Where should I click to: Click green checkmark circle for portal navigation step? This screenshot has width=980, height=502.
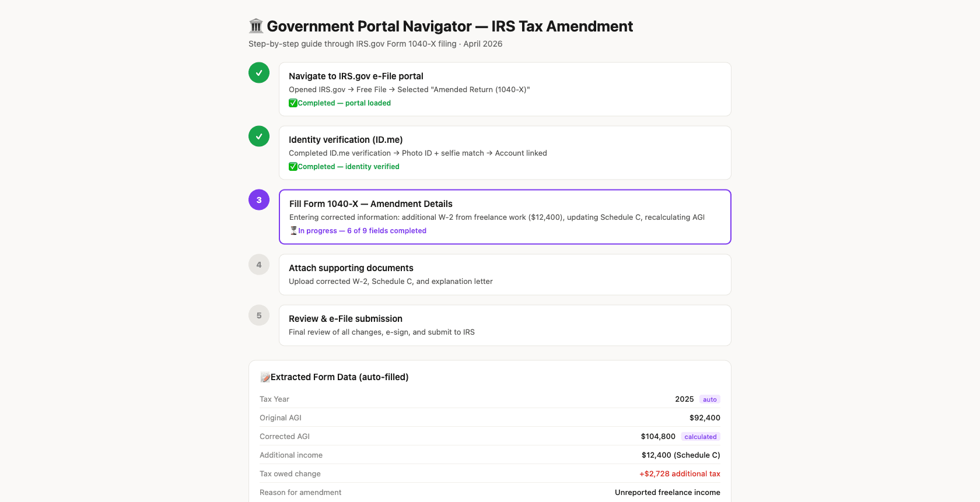259,73
